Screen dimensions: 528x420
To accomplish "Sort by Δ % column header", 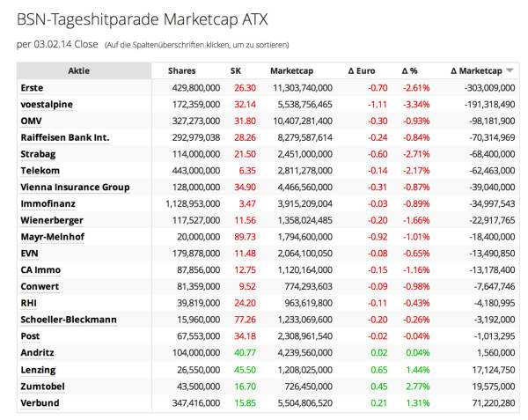I will tap(409, 71).
